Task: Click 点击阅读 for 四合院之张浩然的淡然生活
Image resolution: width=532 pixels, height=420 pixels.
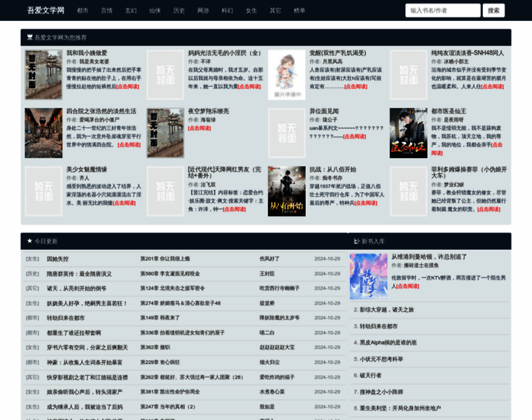Action: (x=129, y=145)
